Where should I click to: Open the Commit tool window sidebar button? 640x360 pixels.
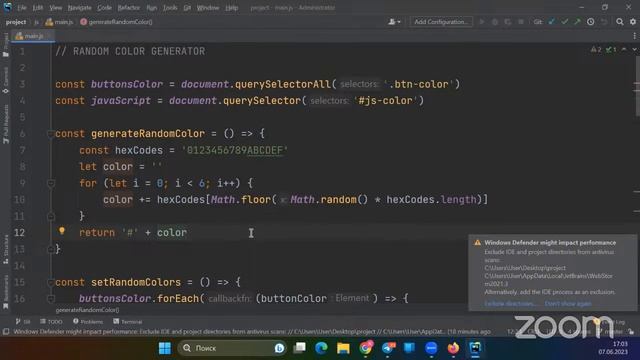[5, 81]
